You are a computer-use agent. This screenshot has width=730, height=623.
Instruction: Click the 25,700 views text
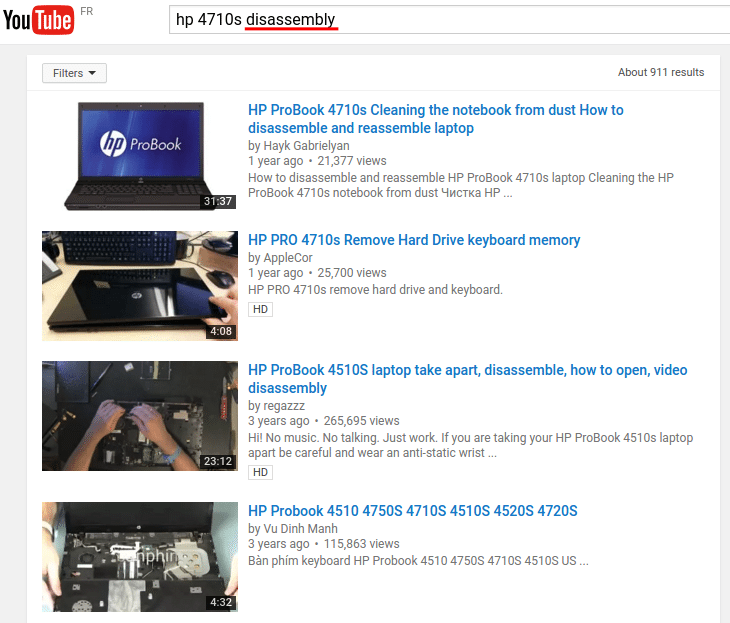click(351, 272)
